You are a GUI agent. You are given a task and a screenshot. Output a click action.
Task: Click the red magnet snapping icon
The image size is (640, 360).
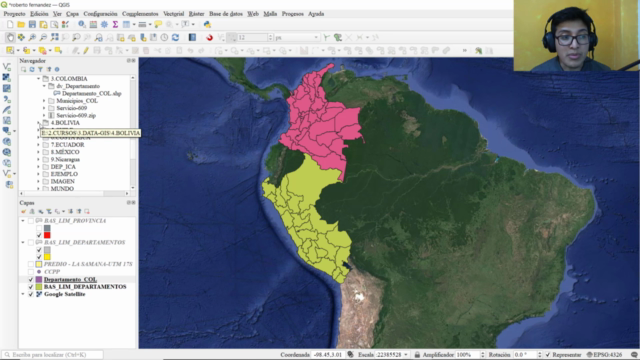(209, 38)
